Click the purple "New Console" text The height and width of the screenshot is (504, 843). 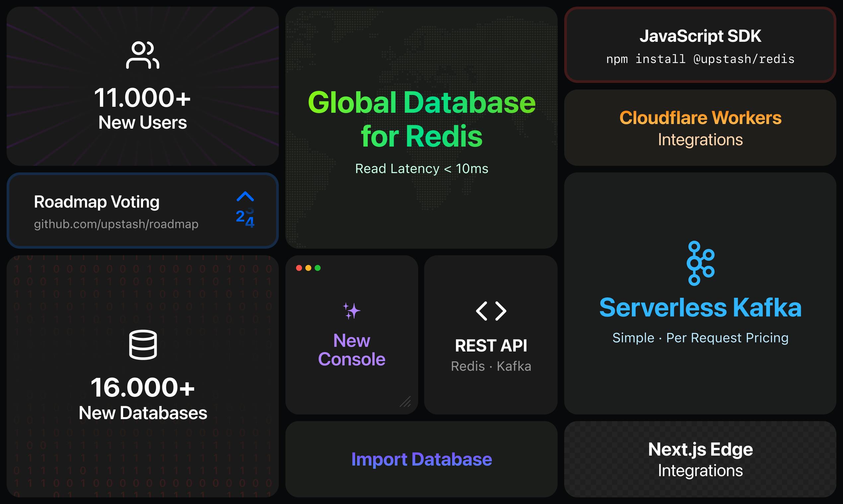[x=351, y=350]
